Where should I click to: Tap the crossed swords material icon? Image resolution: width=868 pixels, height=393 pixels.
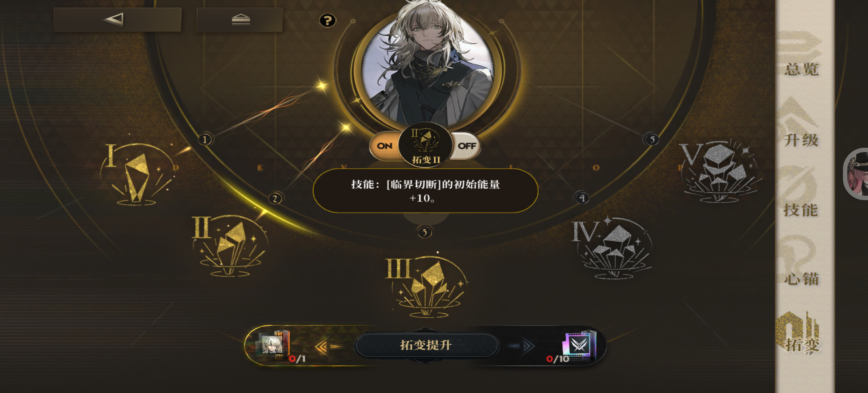[579, 344]
